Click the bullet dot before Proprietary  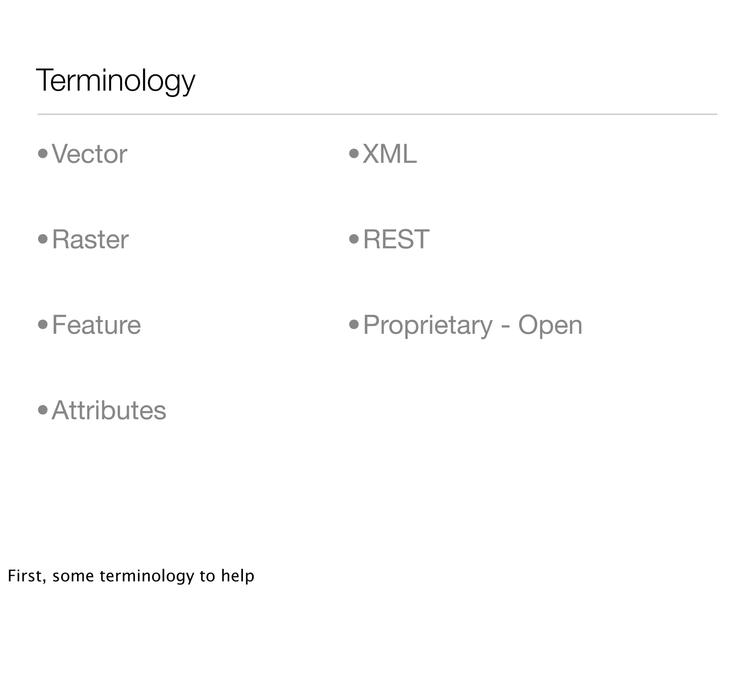[354, 324]
